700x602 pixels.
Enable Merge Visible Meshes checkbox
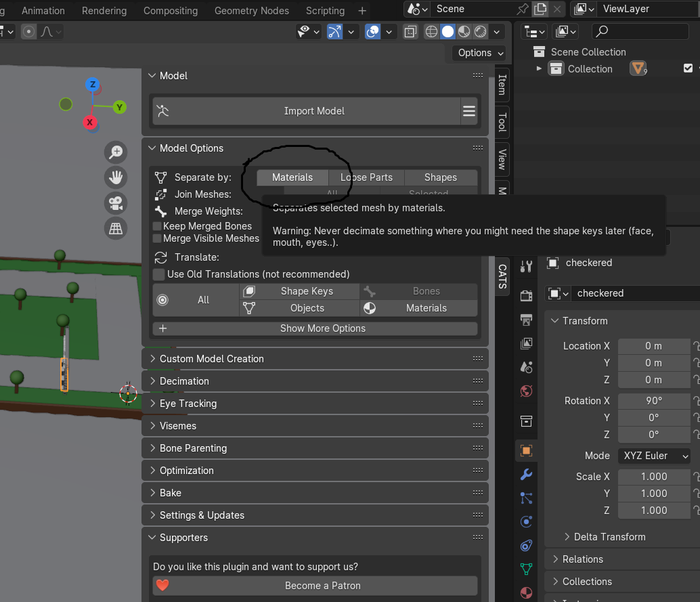pyautogui.click(x=157, y=238)
